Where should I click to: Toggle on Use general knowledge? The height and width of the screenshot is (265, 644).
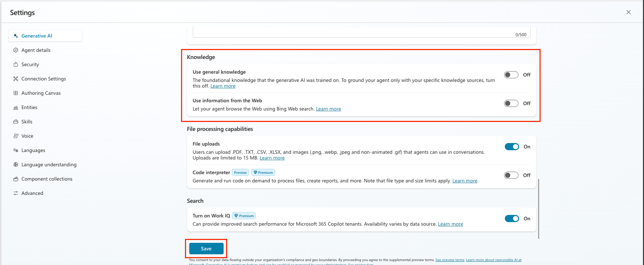(x=511, y=75)
